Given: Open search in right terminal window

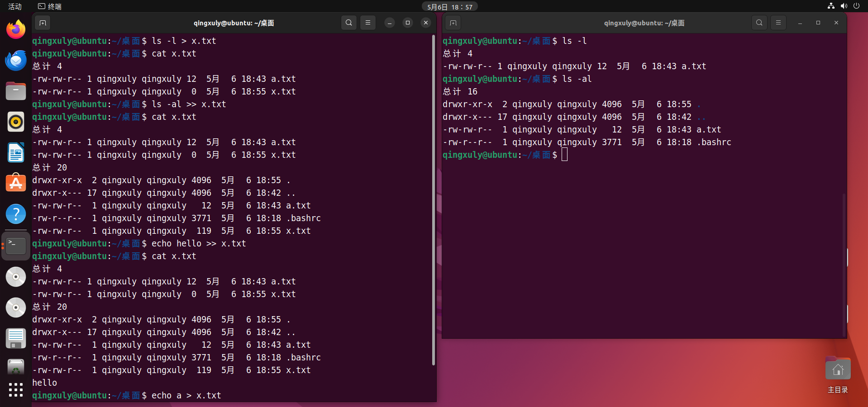Looking at the screenshot, I should click(759, 23).
